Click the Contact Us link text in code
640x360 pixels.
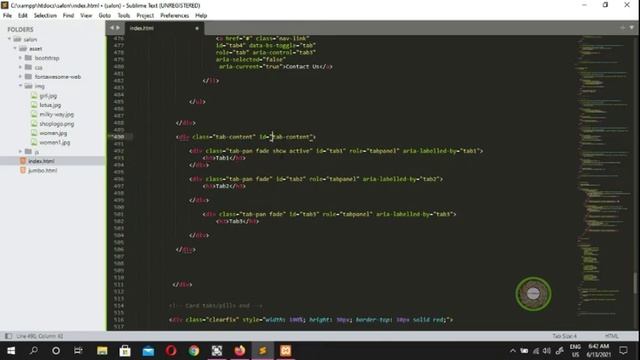click(x=303, y=67)
